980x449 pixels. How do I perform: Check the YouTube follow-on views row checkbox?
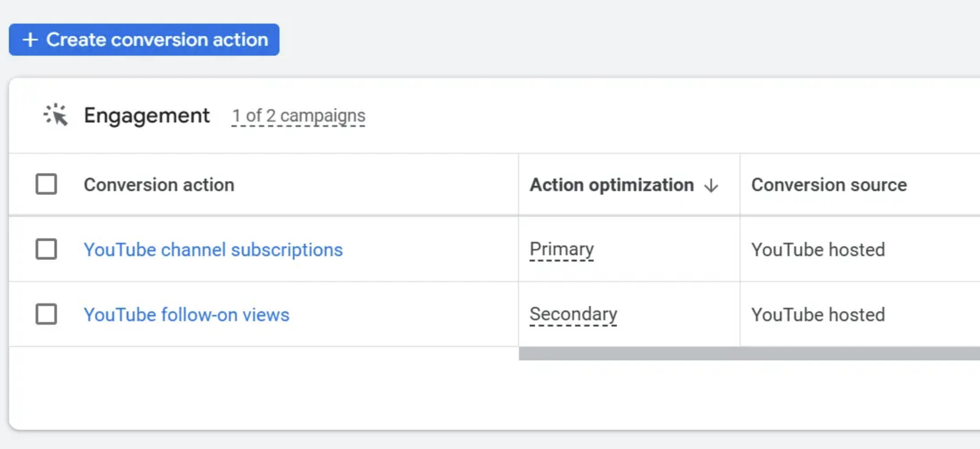point(46,314)
